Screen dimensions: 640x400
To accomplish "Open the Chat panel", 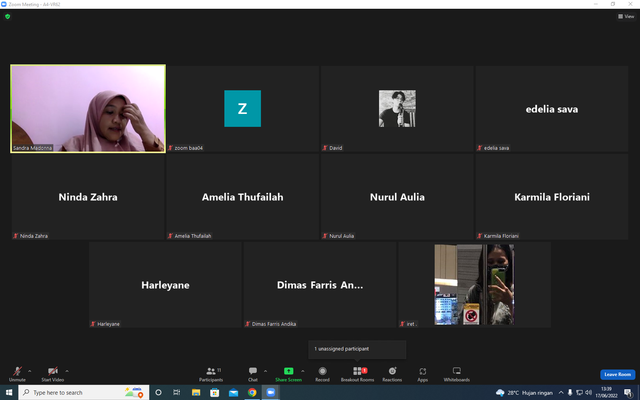I will click(253, 373).
